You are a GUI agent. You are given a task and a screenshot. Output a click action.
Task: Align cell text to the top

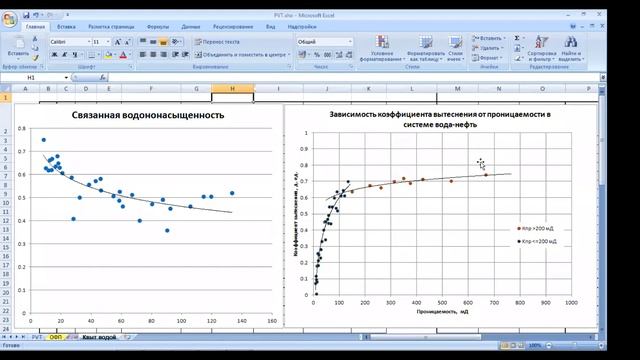coord(143,41)
